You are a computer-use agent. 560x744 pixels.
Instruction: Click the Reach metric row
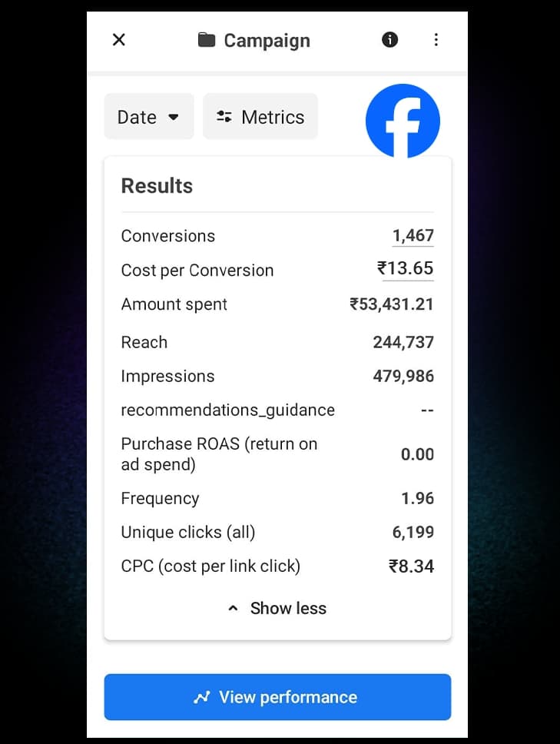pos(277,342)
